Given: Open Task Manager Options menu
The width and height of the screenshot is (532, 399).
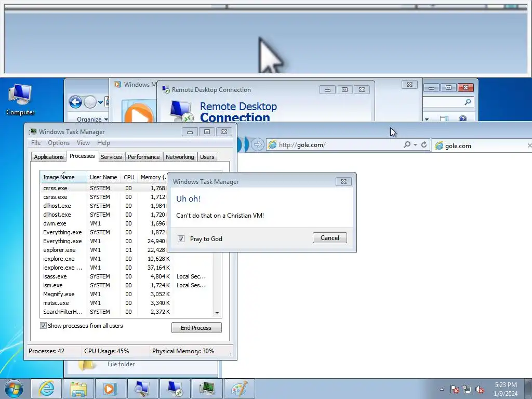Looking at the screenshot, I should point(58,143).
